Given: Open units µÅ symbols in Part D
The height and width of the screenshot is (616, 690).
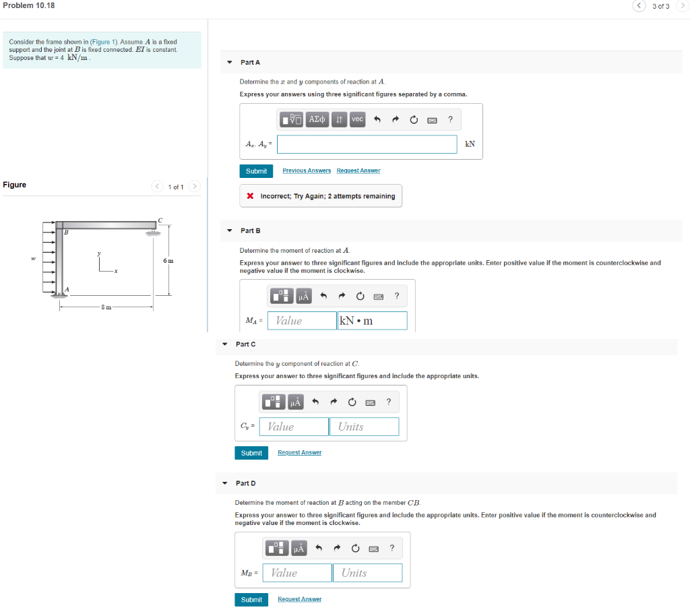Looking at the screenshot, I should pyautogui.click(x=299, y=548).
